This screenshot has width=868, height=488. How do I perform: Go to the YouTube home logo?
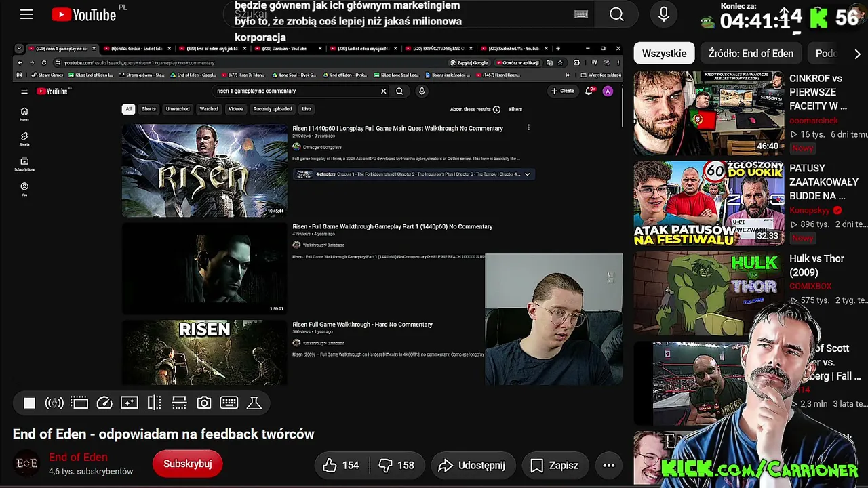tap(84, 14)
